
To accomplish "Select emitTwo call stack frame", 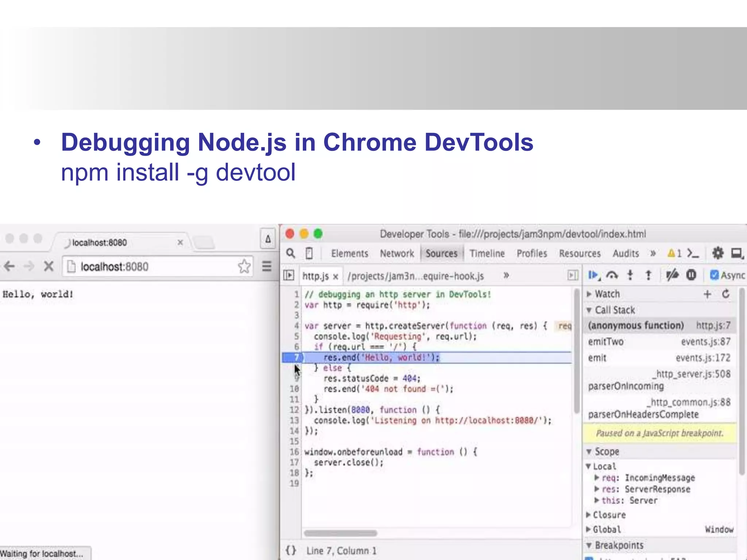I will coord(659,342).
